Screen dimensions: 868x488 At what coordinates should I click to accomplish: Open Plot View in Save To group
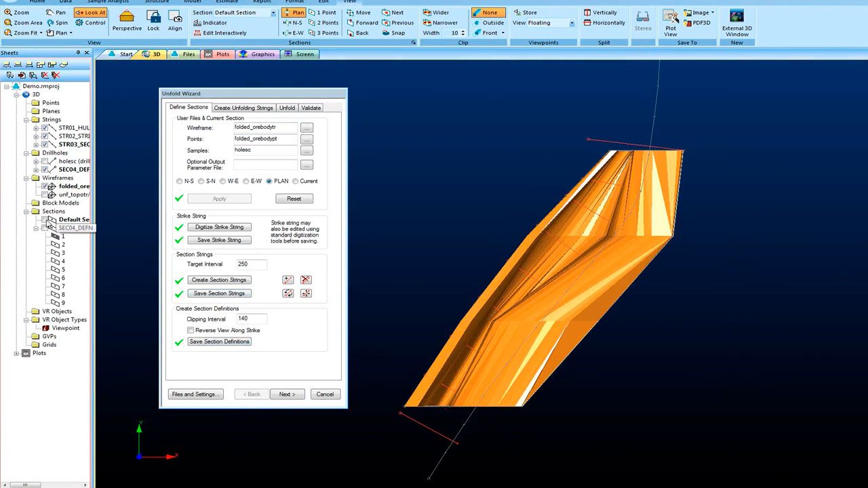[x=670, y=22]
